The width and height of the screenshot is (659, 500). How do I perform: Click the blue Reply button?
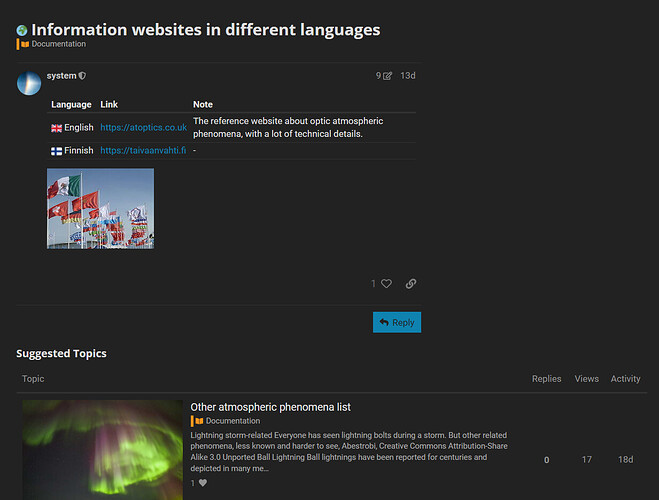pyautogui.click(x=397, y=322)
